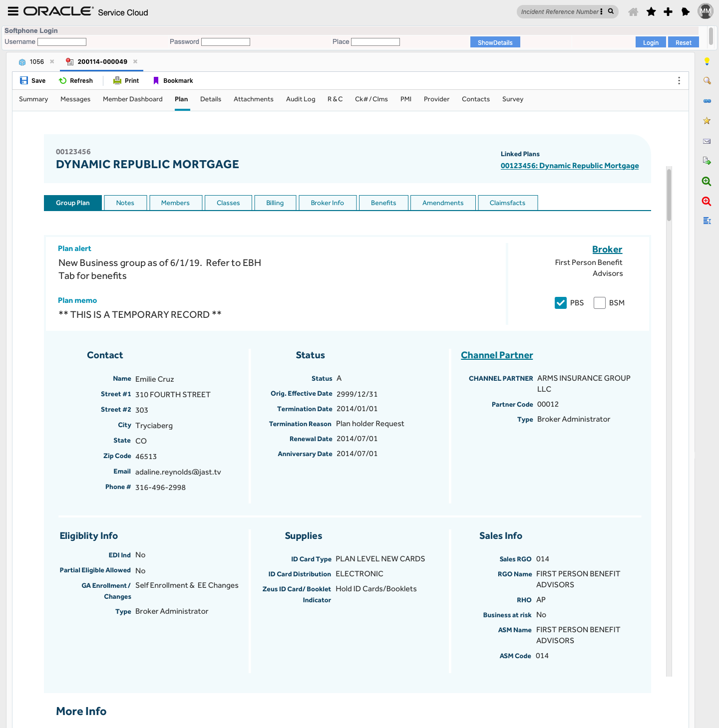
Task: Open the Member Dashboard tab
Action: point(133,99)
